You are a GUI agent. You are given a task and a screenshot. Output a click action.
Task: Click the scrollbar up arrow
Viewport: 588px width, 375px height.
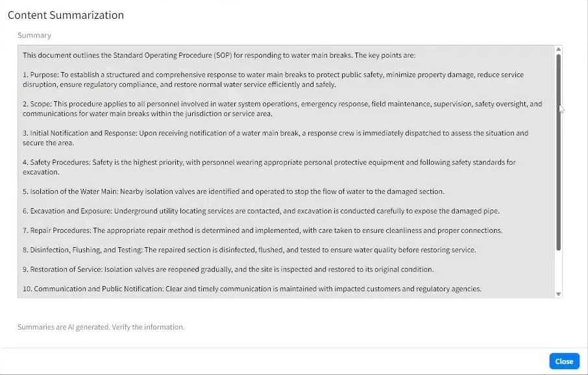tap(557, 48)
